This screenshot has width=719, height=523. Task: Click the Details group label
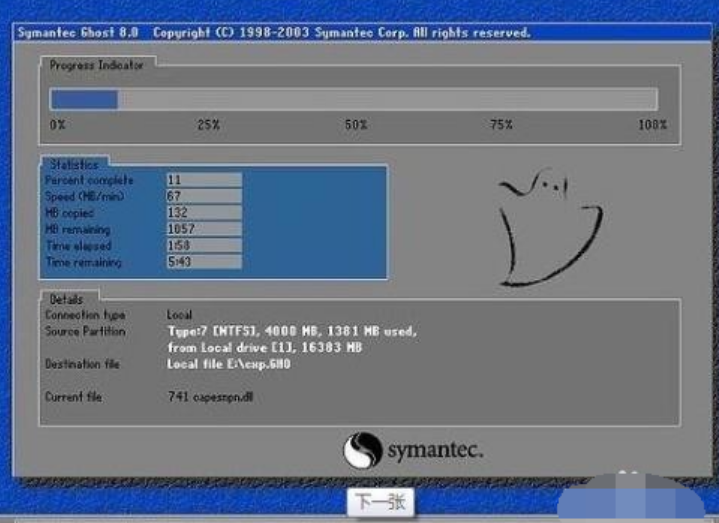tap(66, 299)
